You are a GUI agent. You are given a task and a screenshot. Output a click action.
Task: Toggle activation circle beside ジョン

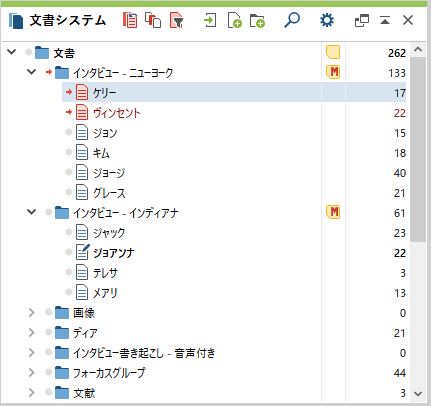pos(69,132)
